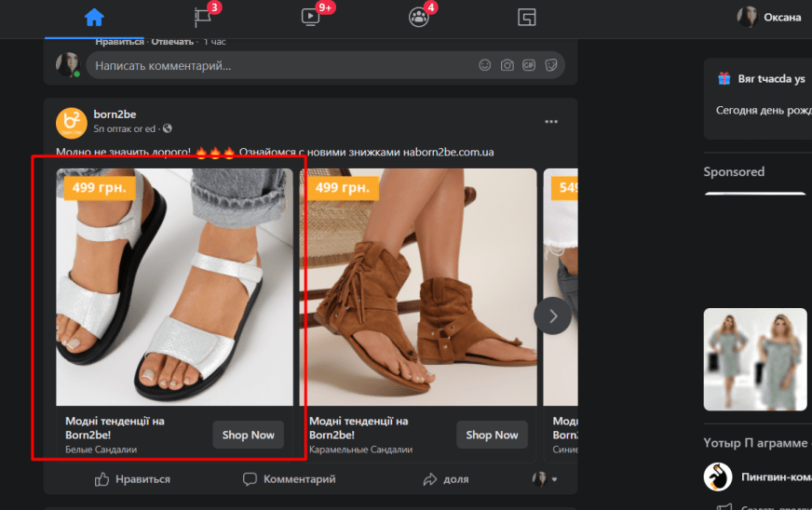Open born2be page name link
Image resolution: width=812 pixels, height=510 pixels.
115,114
